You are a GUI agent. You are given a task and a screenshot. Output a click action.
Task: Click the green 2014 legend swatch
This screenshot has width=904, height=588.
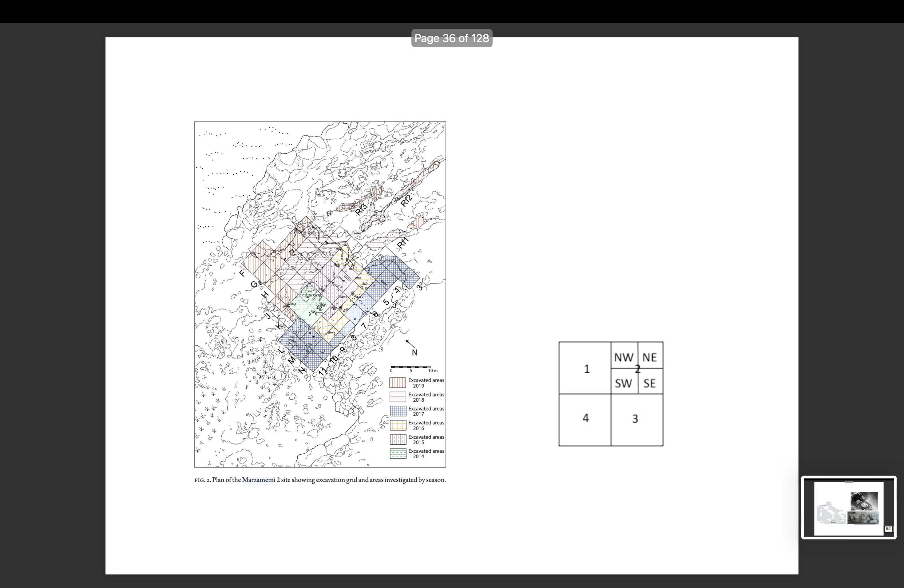(398, 454)
